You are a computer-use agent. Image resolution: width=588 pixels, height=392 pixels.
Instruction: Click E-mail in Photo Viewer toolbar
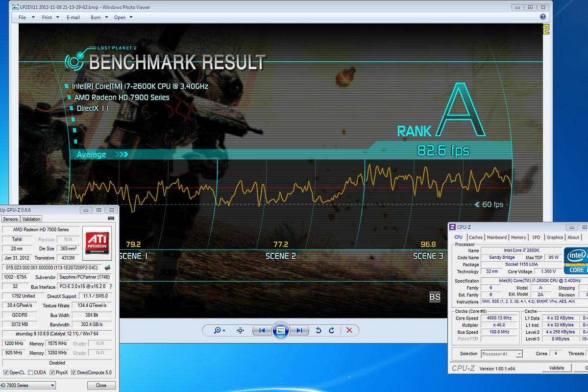tap(73, 17)
